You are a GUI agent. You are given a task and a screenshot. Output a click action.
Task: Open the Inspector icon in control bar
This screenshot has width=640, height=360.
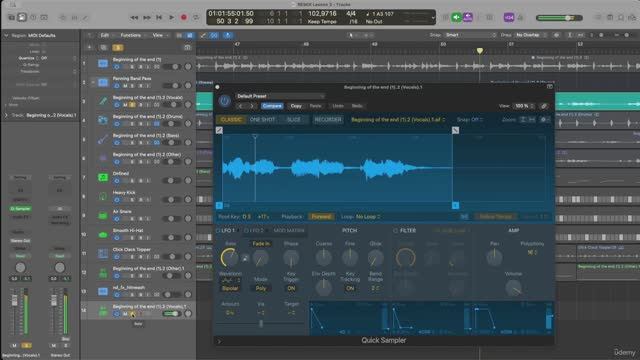click(x=22, y=18)
